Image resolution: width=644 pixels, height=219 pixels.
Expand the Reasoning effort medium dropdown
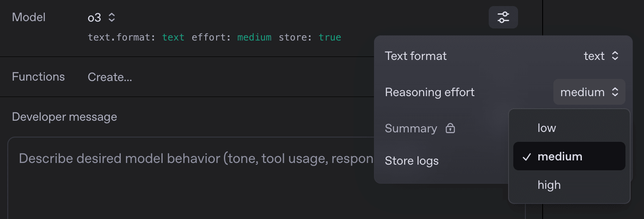click(589, 92)
